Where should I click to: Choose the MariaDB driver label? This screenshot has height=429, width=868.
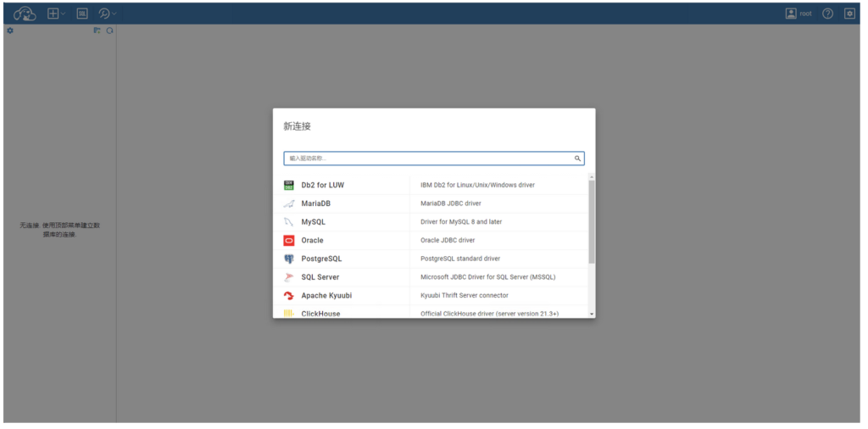[316, 203]
